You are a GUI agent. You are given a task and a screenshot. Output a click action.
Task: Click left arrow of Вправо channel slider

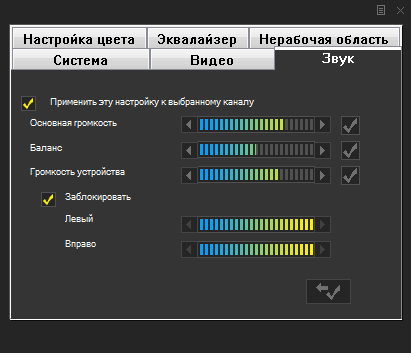(189, 249)
